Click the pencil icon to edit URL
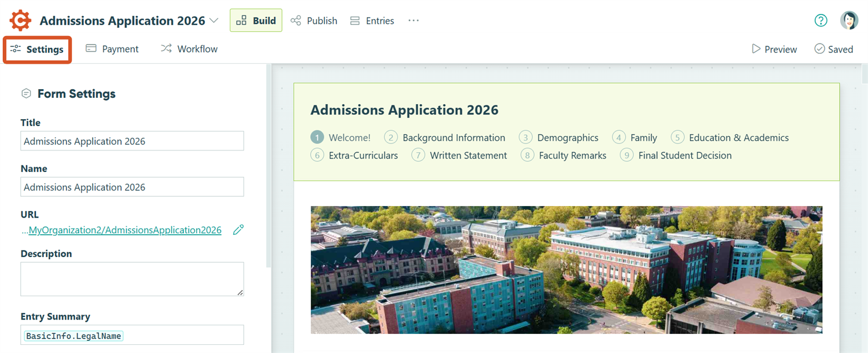 tap(238, 230)
